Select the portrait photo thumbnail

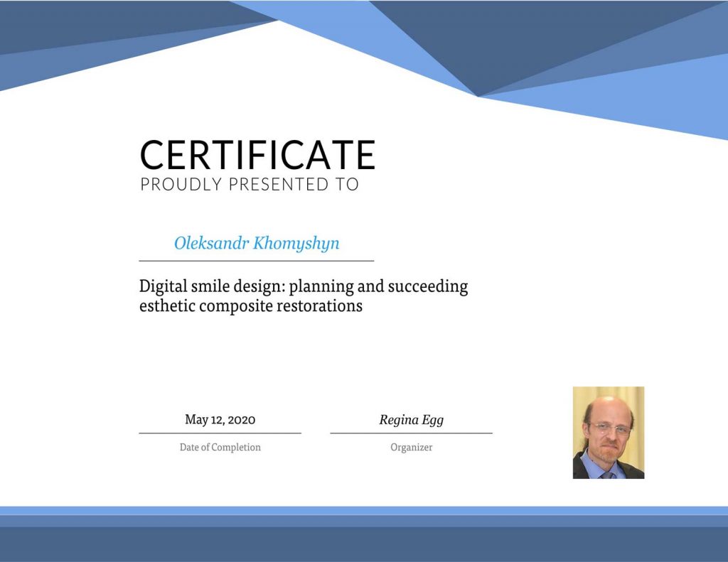pos(609,432)
